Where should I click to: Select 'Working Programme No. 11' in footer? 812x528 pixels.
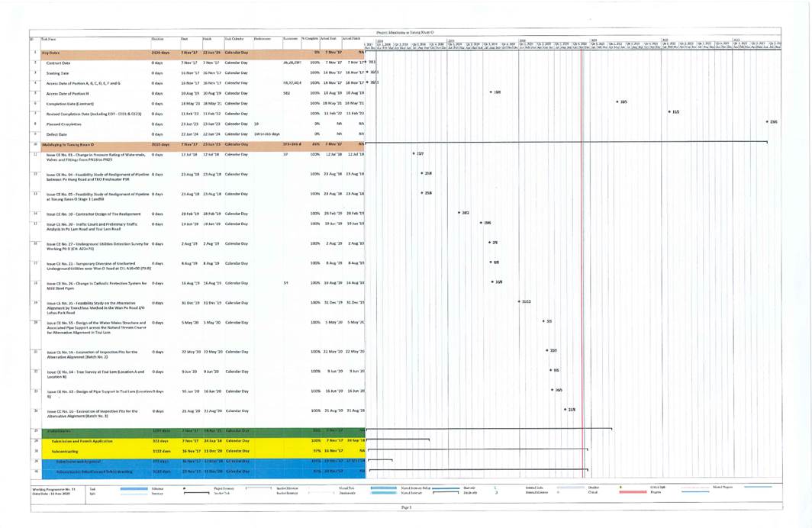coord(53,488)
